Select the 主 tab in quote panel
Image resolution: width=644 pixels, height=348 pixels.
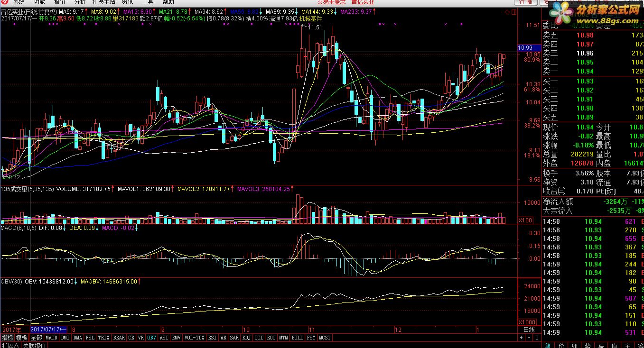click(x=627, y=346)
